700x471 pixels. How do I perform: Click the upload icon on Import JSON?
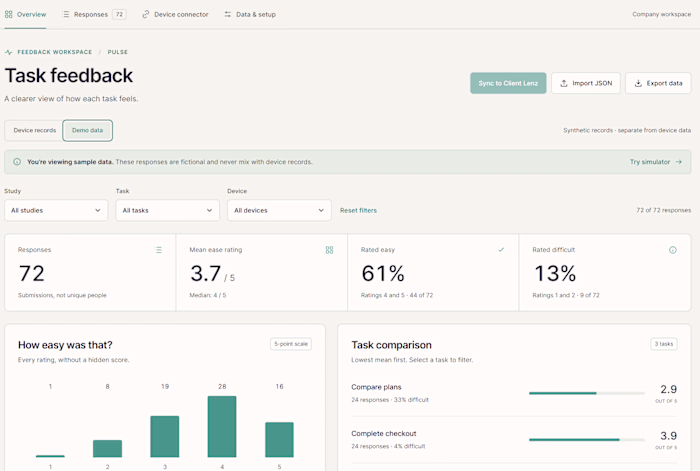564,83
